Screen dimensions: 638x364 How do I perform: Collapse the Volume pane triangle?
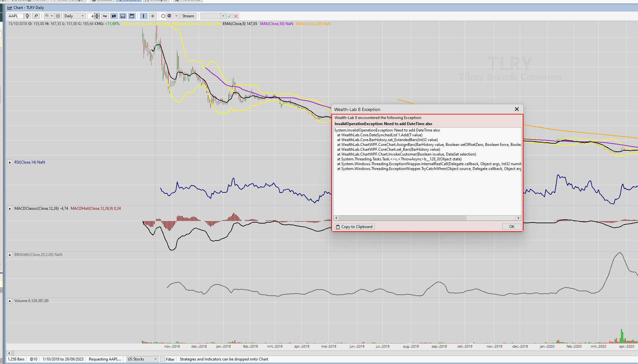tap(10, 301)
